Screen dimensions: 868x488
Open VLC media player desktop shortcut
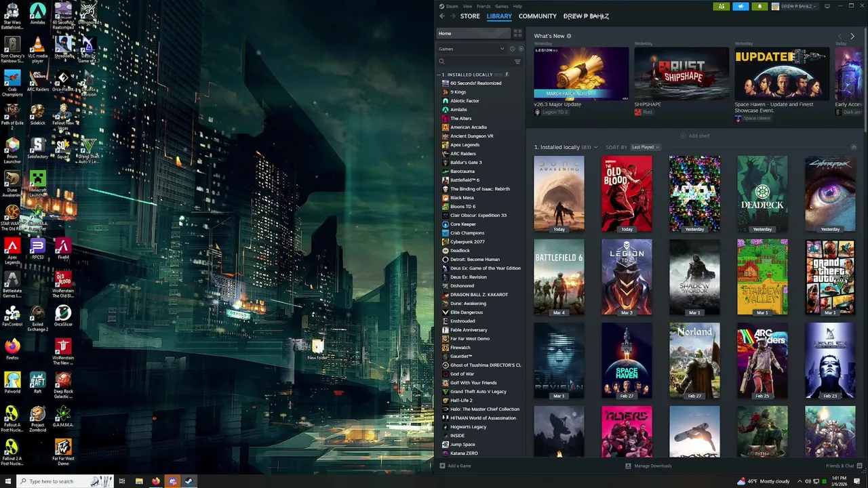38,49
